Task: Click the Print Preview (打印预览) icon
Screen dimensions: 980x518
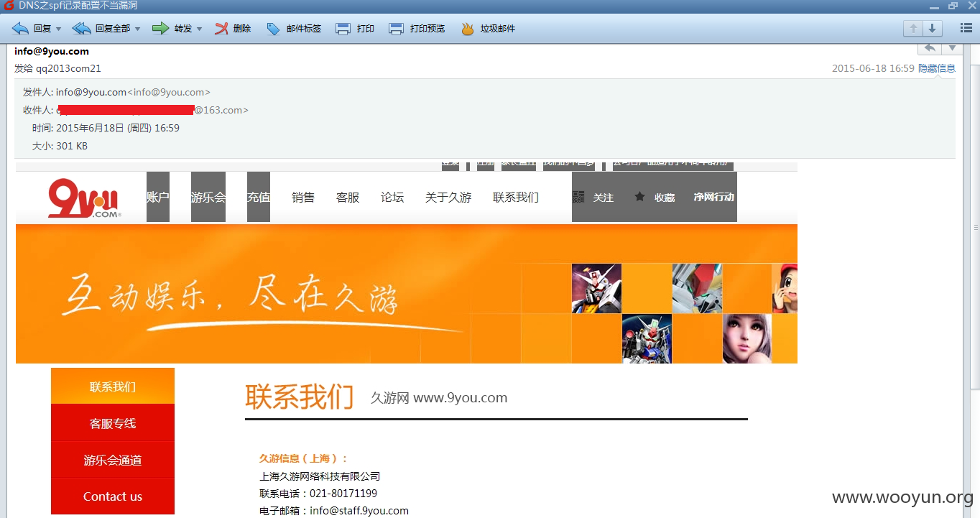Action: click(x=397, y=29)
